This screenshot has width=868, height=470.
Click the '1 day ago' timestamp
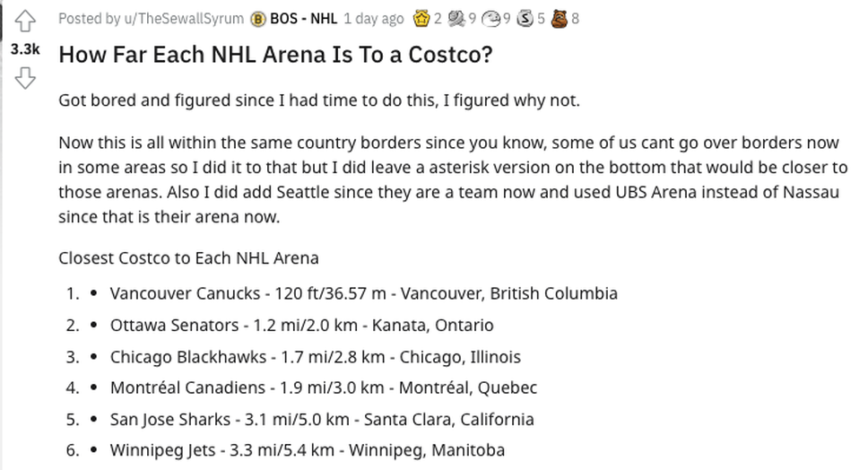pyautogui.click(x=374, y=18)
